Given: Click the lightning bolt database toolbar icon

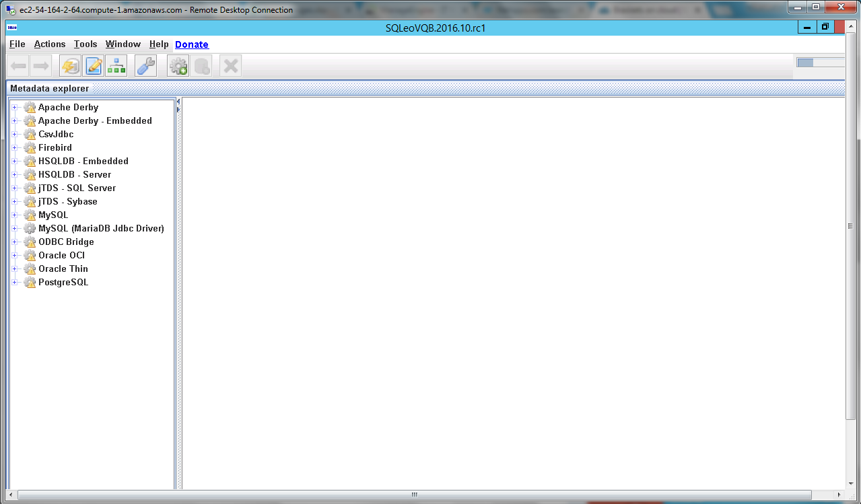Looking at the screenshot, I should pyautogui.click(x=70, y=66).
